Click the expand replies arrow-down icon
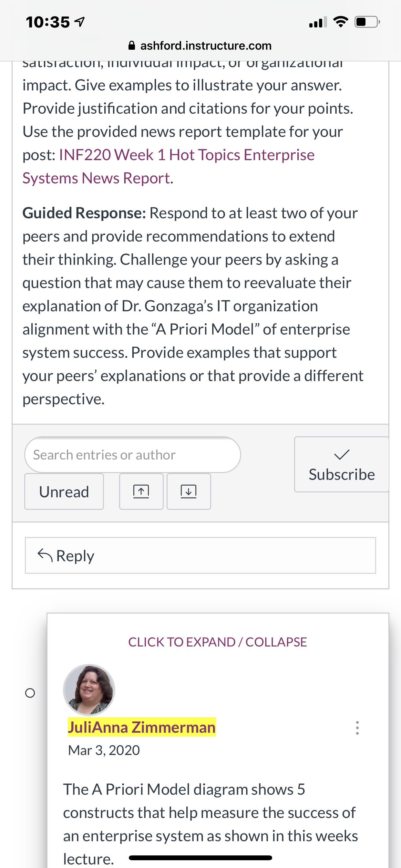Image resolution: width=401 pixels, height=868 pixels. tap(189, 491)
